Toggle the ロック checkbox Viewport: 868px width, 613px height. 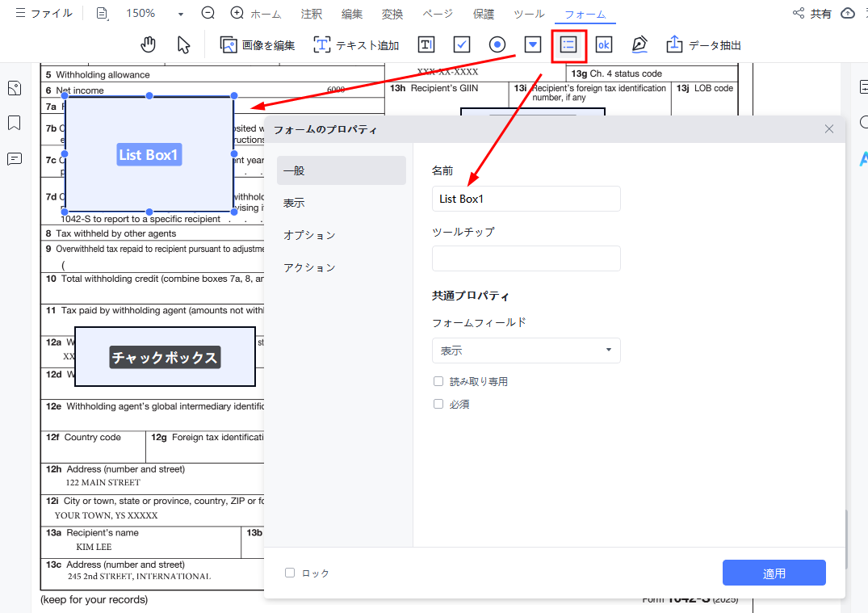click(290, 573)
